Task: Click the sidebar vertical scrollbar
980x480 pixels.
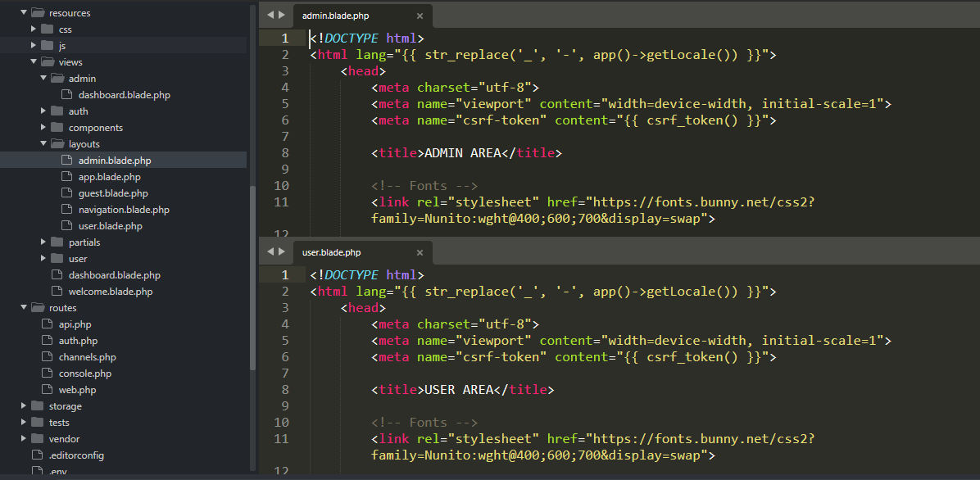Action: point(252,278)
